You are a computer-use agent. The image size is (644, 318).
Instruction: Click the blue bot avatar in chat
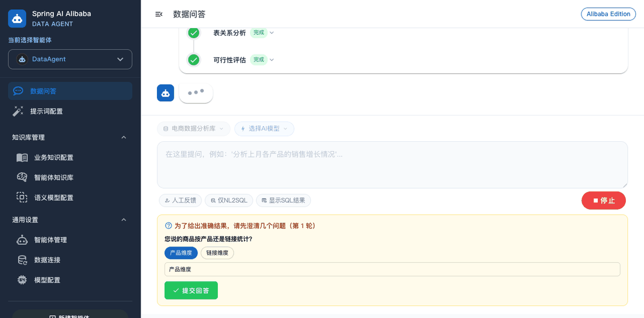(166, 93)
